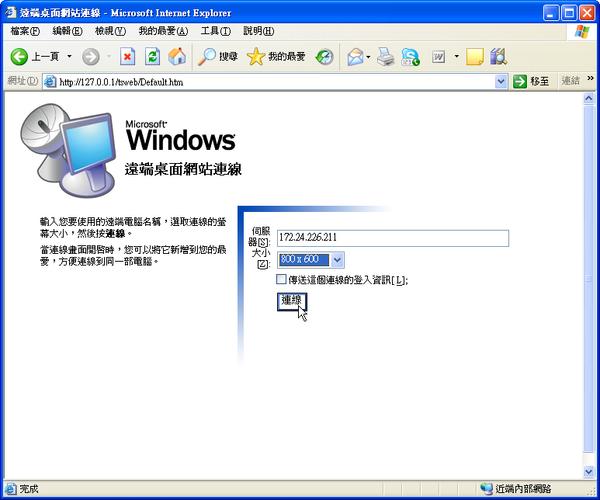This screenshot has width=600, height=500.
Task: Click the status bar page icon
Action: [11, 489]
